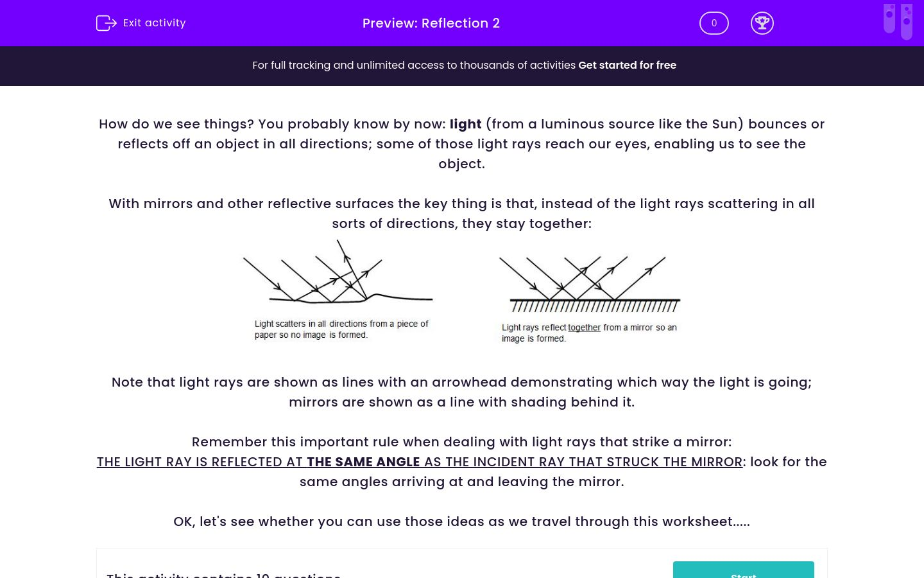Click the Exit activity text label

[x=154, y=23]
